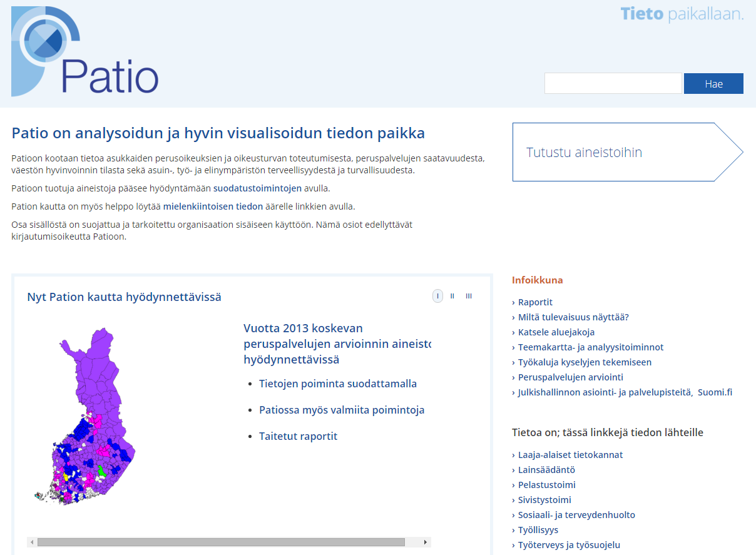756x555 pixels.
Task: Click the Tieto paikallaan slogan
Action: [x=682, y=14]
